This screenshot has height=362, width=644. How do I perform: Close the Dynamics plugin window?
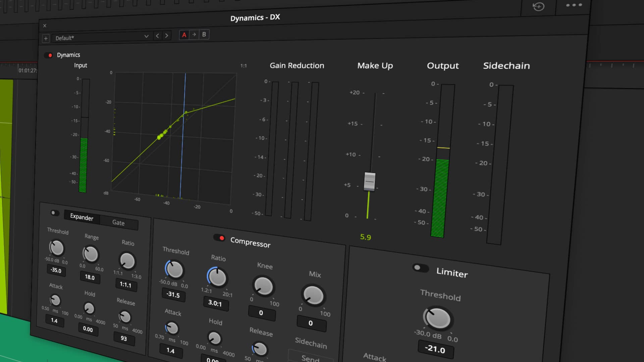[x=45, y=25]
